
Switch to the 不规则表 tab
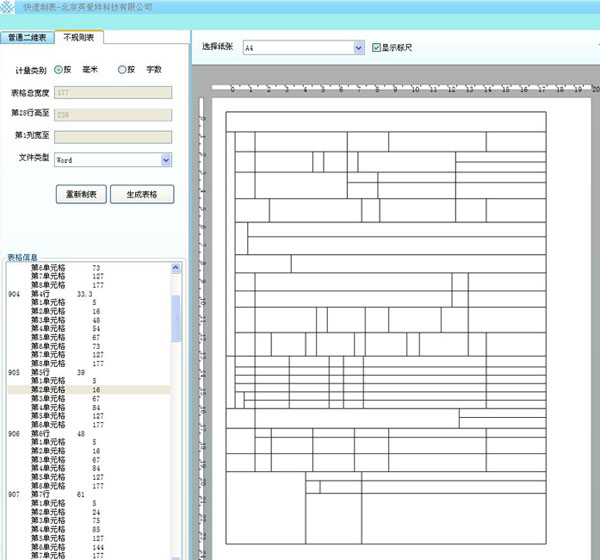point(79,38)
